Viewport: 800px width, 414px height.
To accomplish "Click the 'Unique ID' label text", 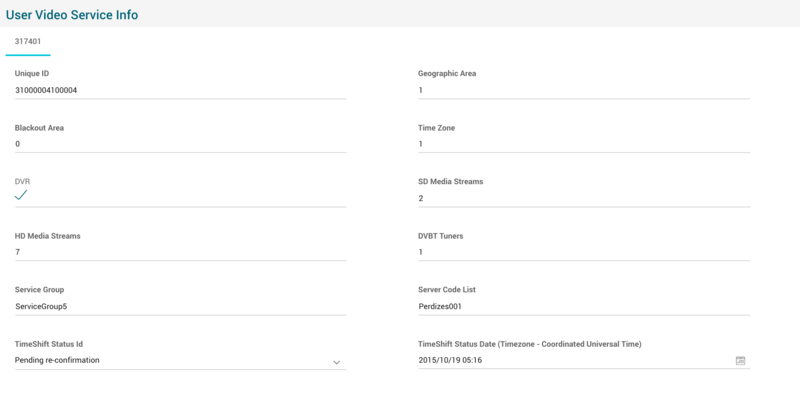I will click(x=32, y=74).
